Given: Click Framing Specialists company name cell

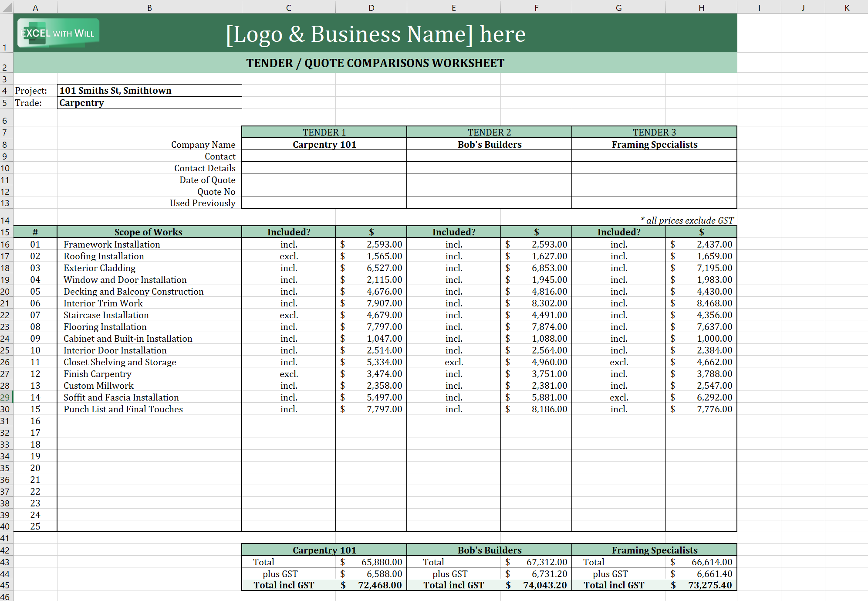Looking at the screenshot, I should click(654, 144).
